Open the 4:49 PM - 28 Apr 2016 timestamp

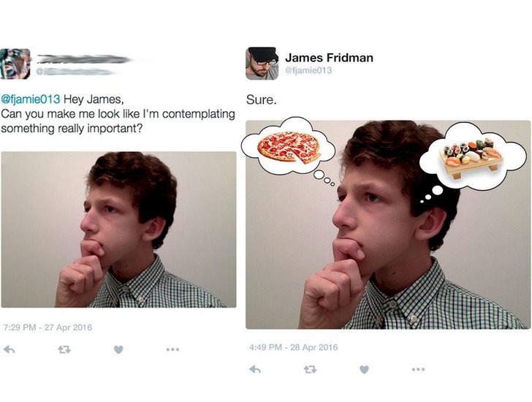click(x=292, y=347)
